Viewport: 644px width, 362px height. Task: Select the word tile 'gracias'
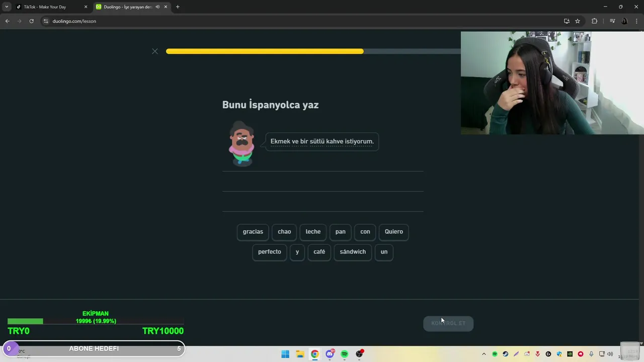(253, 232)
